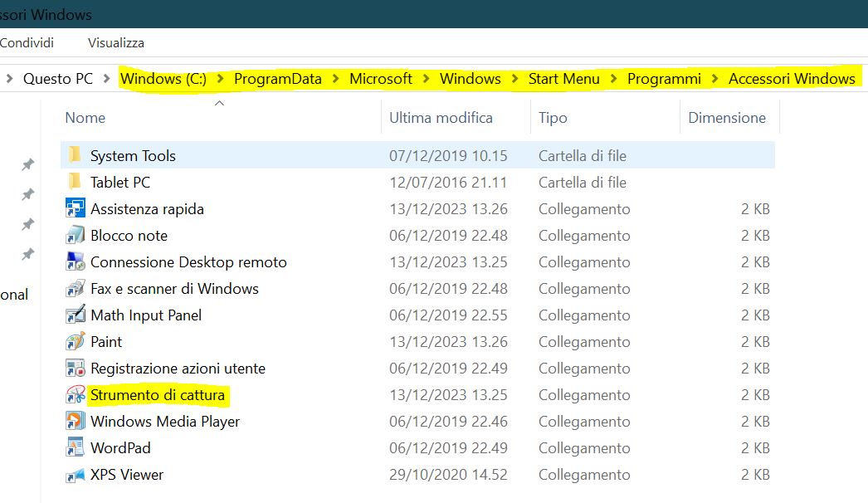Click Registrazione azioni utente name
The width and height of the screenshot is (868, 503).
click(178, 369)
